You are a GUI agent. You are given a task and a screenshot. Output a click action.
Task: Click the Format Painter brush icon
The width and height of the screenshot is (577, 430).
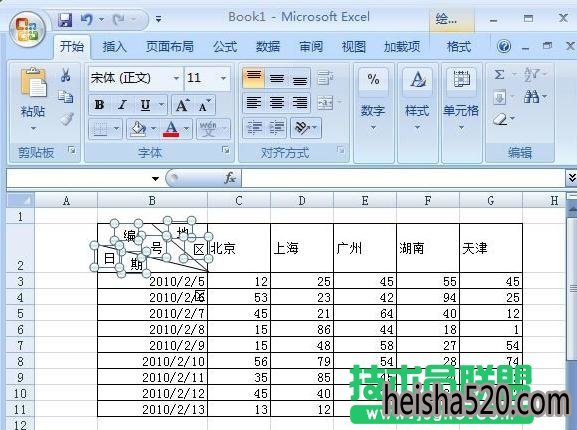(x=67, y=119)
